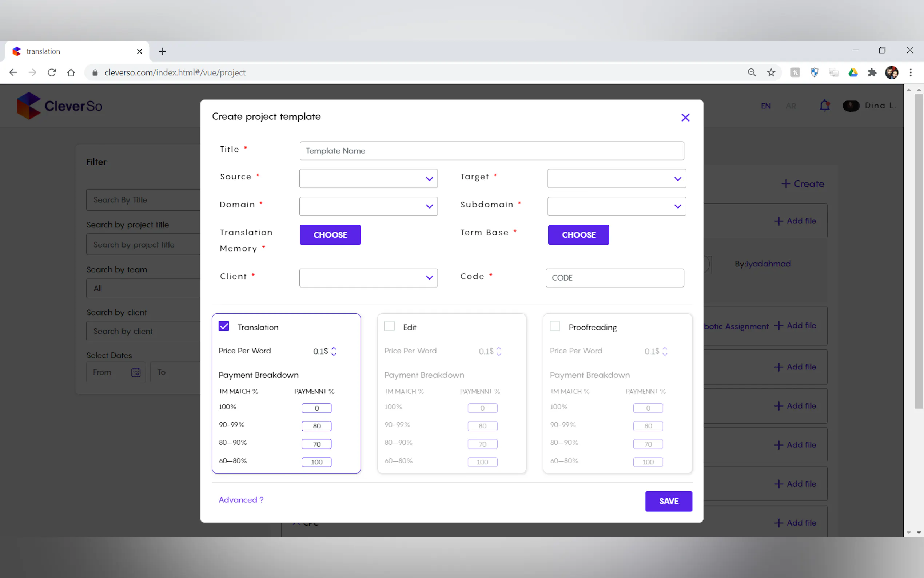Bookmark page with star icon
The height and width of the screenshot is (578, 924).
coord(771,73)
